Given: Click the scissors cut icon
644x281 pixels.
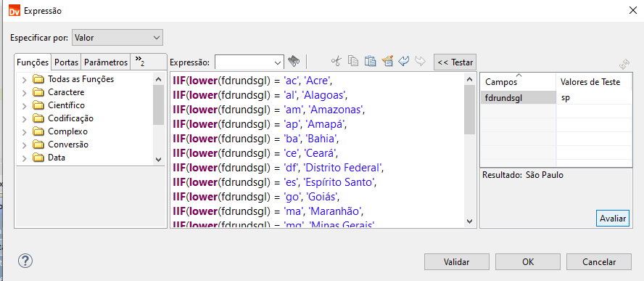Looking at the screenshot, I should pos(336,62).
